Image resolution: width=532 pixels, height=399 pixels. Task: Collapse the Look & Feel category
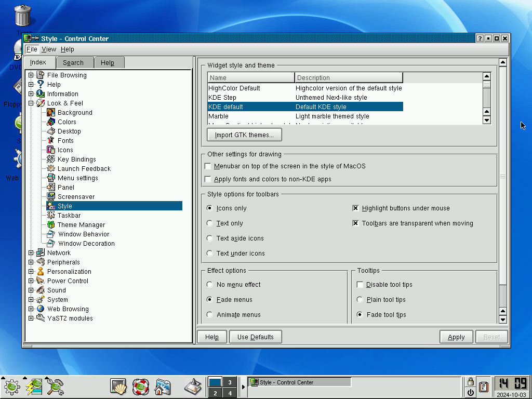pos(31,103)
